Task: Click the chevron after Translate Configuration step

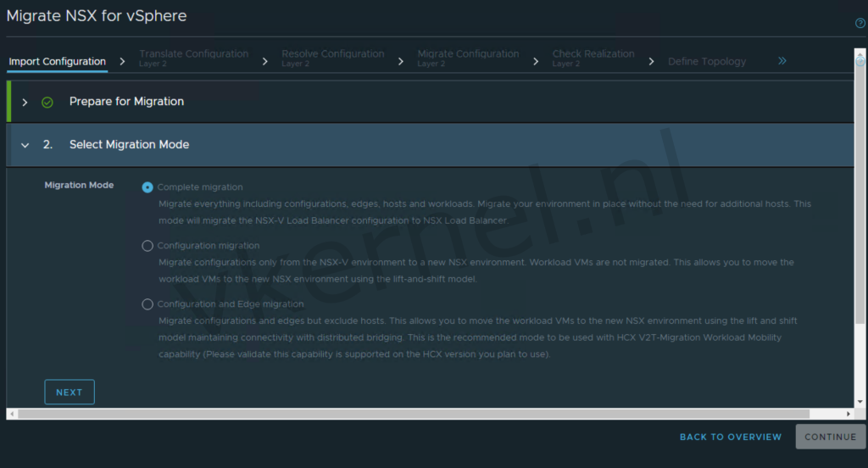Action: coord(264,62)
